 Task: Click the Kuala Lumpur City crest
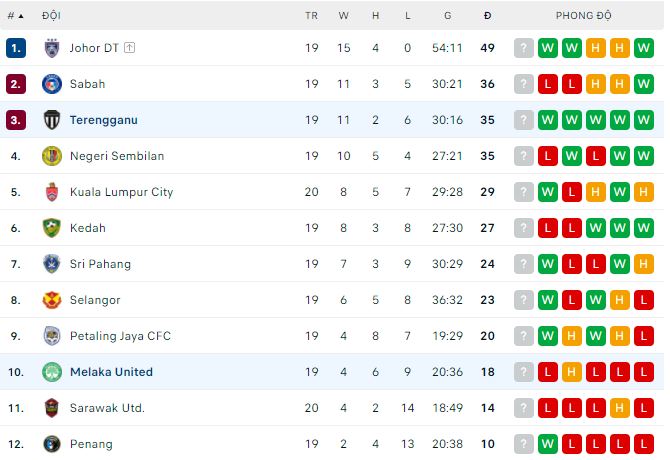tap(52, 192)
